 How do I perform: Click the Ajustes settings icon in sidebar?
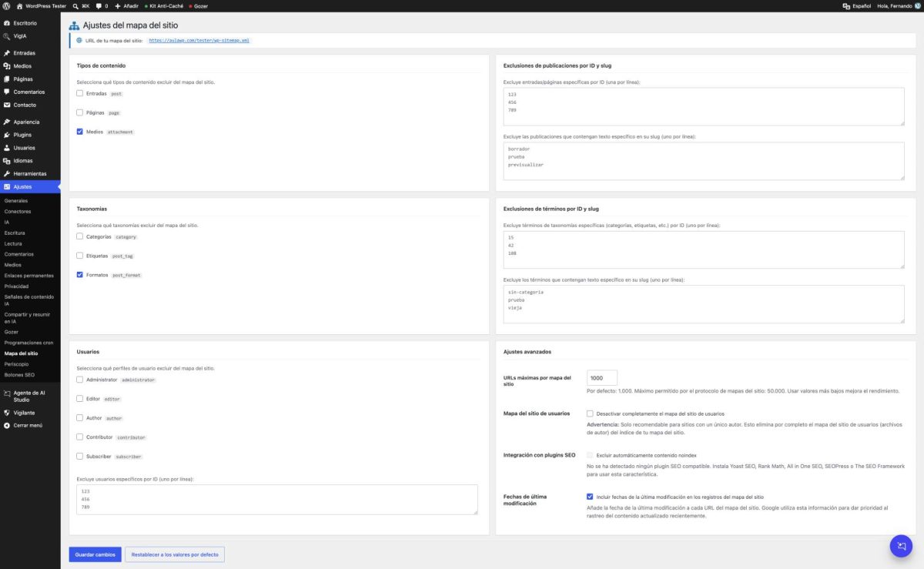(7, 187)
